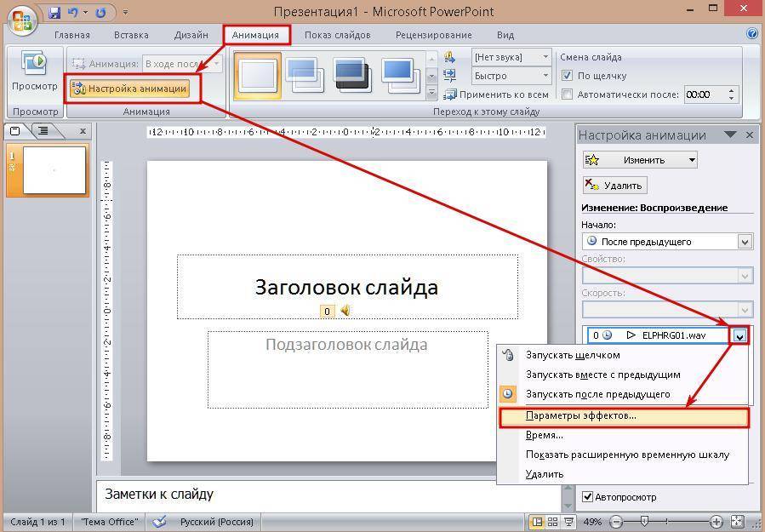Click the Заметки к слайду notes area

(x=328, y=495)
